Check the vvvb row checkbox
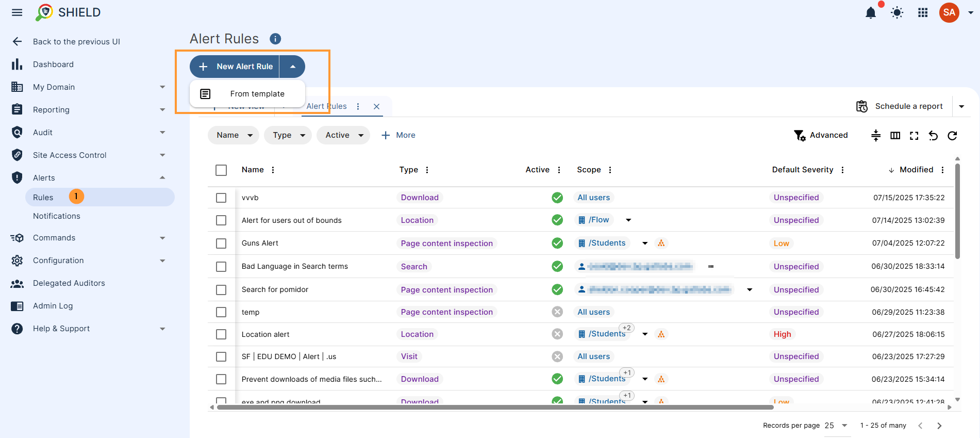 221,198
